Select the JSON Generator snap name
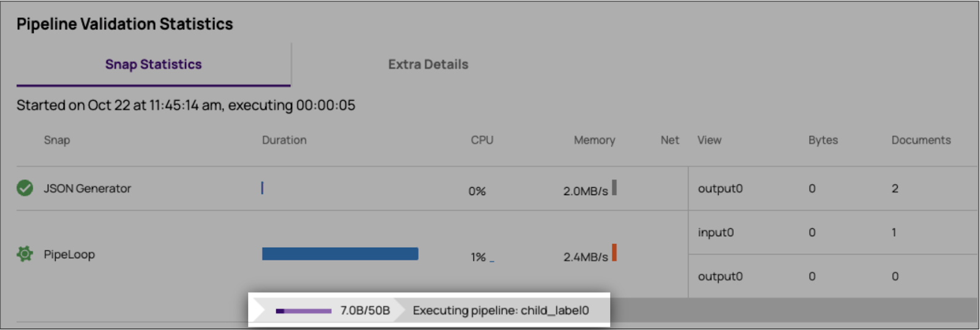This screenshot has width=980, height=330. 87,188
